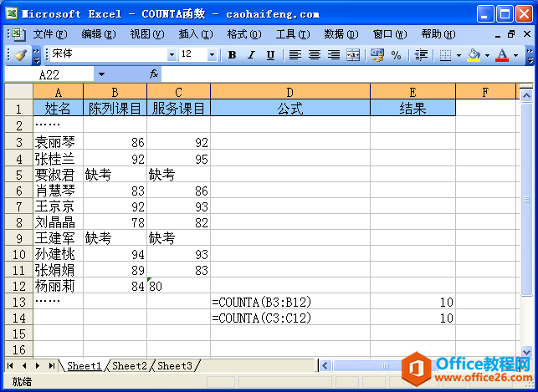Center align text
The width and height of the screenshot is (538, 392).
tap(315, 55)
